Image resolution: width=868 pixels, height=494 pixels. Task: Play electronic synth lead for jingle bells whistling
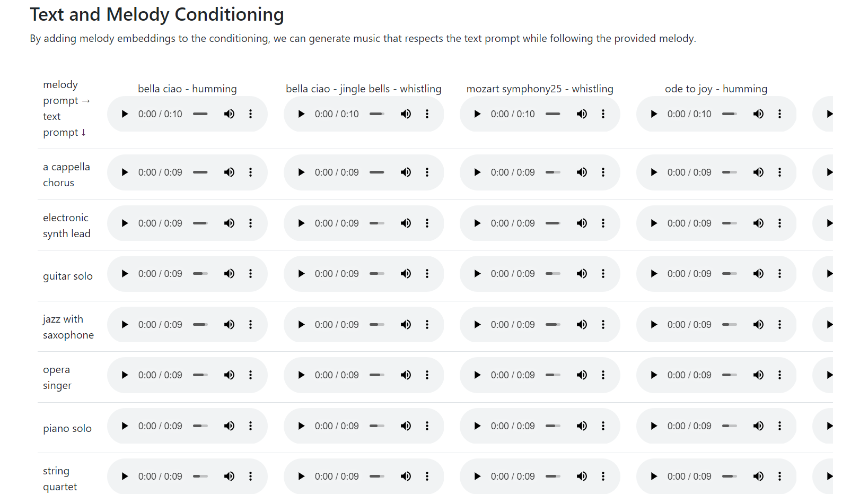tap(301, 223)
